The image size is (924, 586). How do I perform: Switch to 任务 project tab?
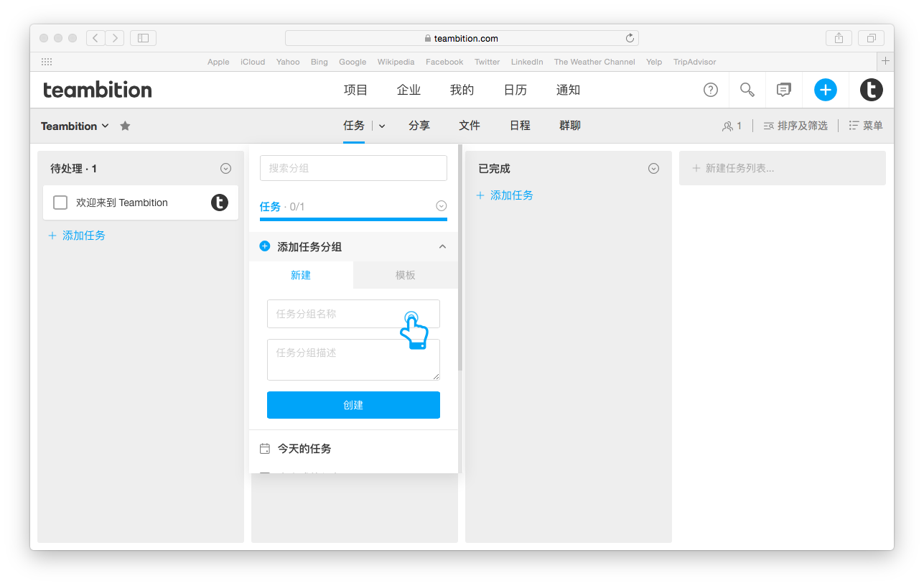coord(354,126)
